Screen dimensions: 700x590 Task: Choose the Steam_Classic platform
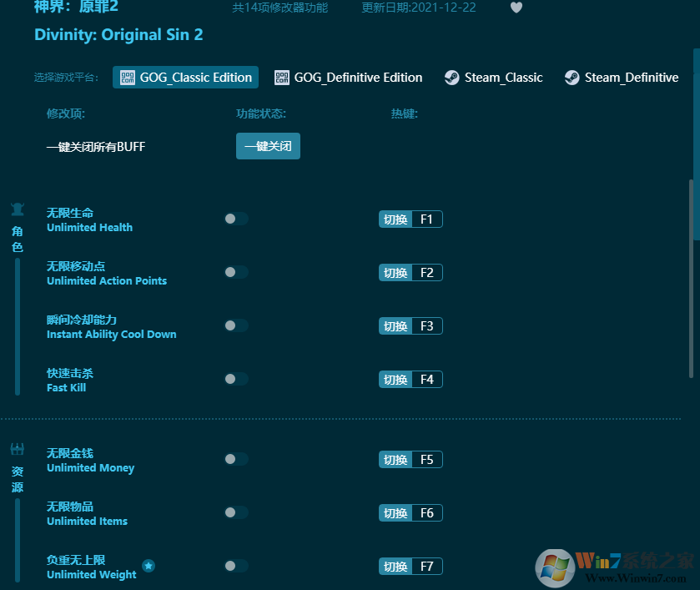tap(494, 78)
